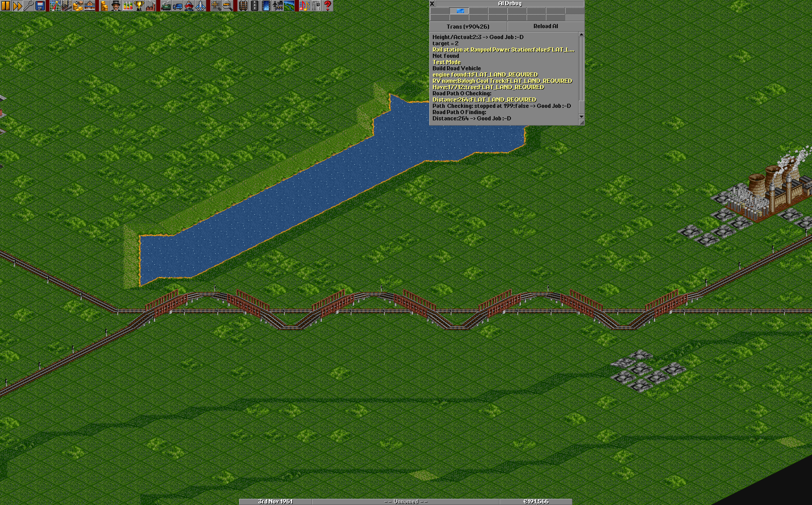The image size is (812, 505).
Task: Open company general information manager icon
Action: (x=116, y=6)
